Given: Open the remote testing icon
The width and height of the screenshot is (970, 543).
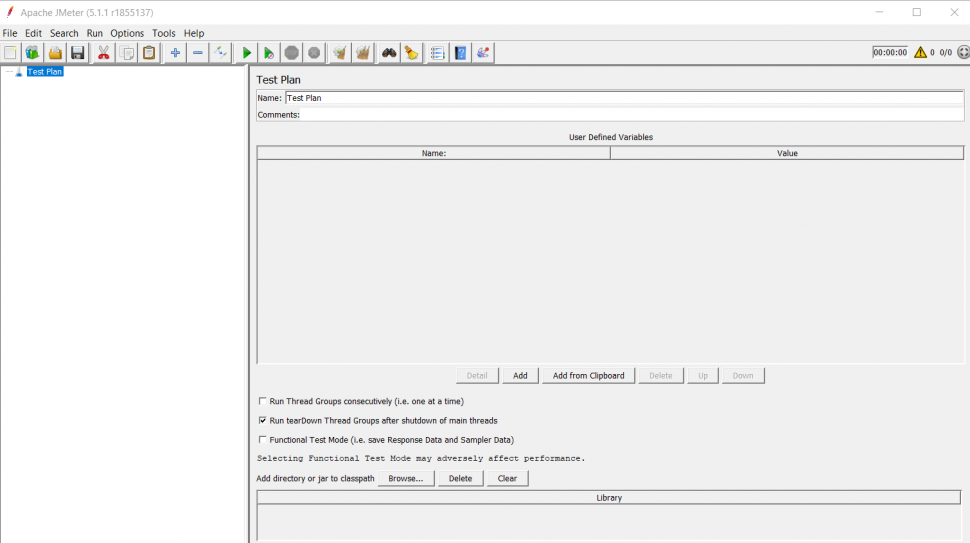Looking at the screenshot, I should click(x=483, y=53).
